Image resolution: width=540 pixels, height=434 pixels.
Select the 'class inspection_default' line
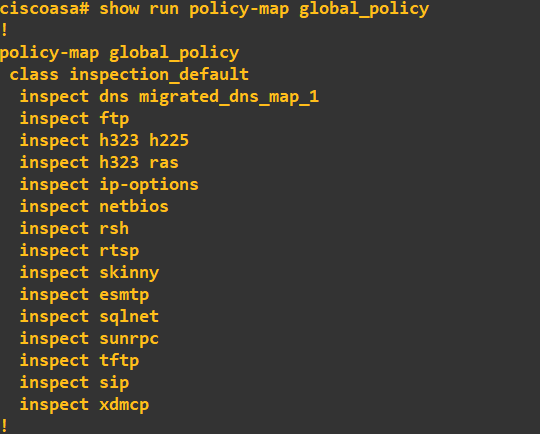(x=129, y=74)
